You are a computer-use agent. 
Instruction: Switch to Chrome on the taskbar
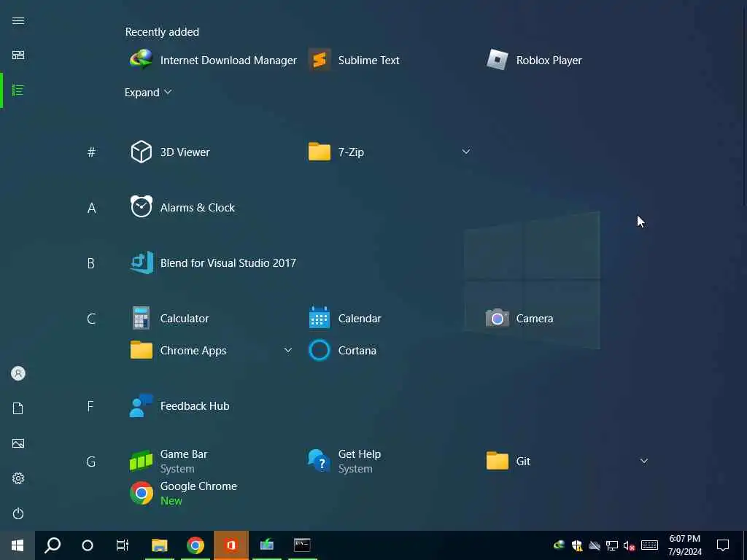pos(196,545)
